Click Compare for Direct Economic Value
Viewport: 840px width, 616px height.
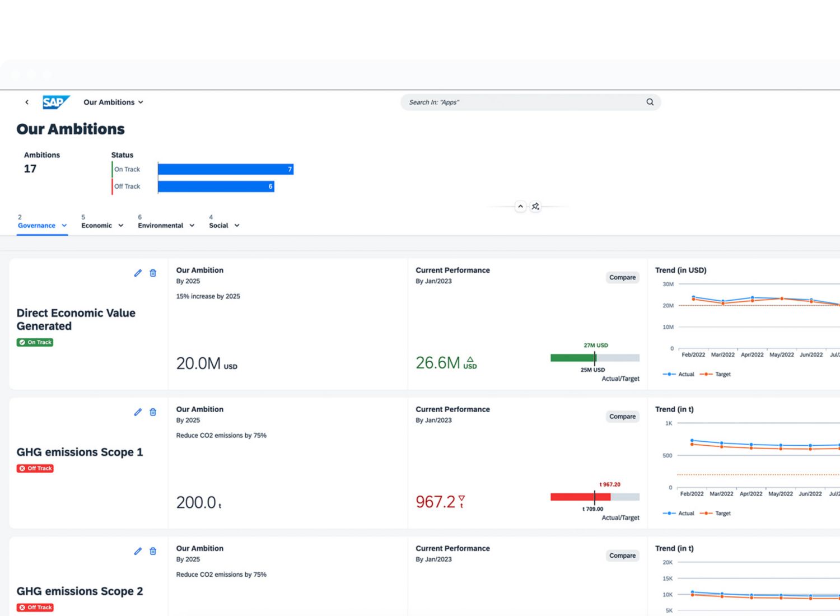click(x=622, y=277)
